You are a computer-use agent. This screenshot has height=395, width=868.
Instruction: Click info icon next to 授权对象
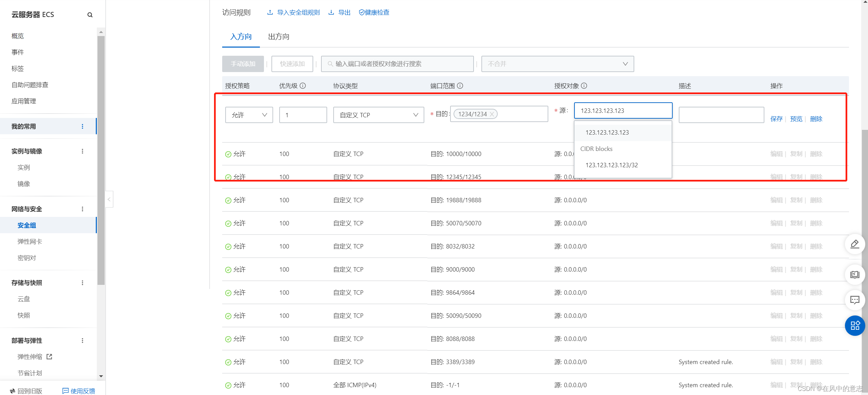click(x=584, y=86)
